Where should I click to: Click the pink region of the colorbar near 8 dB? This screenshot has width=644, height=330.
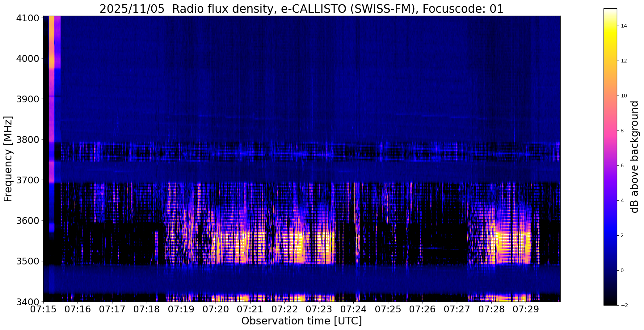point(610,131)
